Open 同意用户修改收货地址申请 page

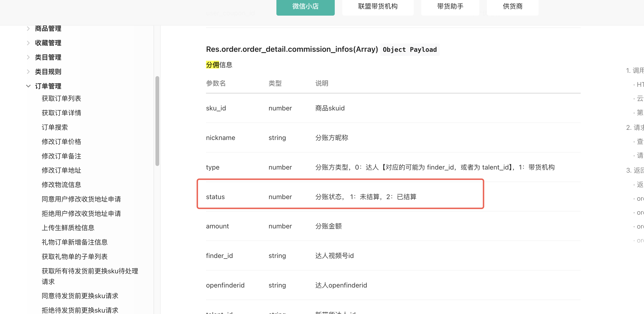pyautogui.click(x=81, y=199)
